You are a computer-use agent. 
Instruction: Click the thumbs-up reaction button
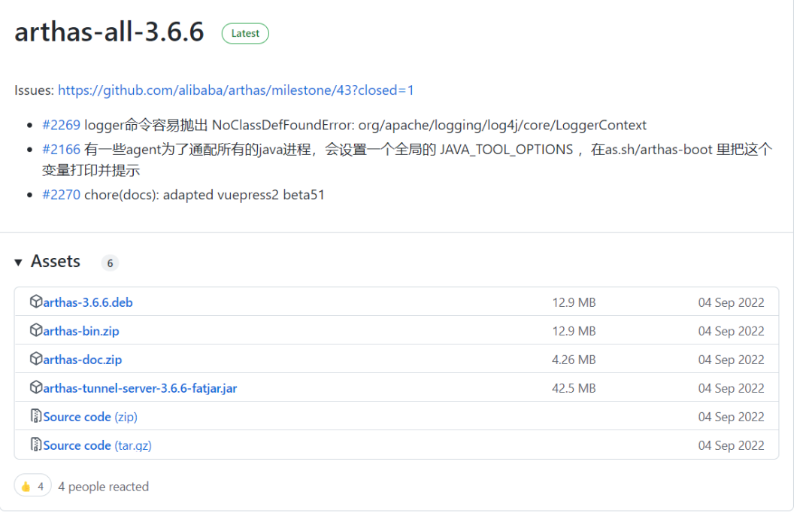(32, 486)
